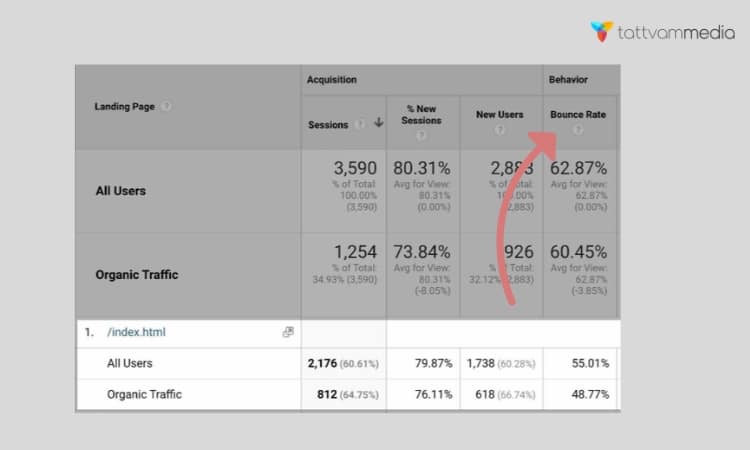Select the Landing Page dimension header
This screenshot has width=750, height=450.
[124, 107]
